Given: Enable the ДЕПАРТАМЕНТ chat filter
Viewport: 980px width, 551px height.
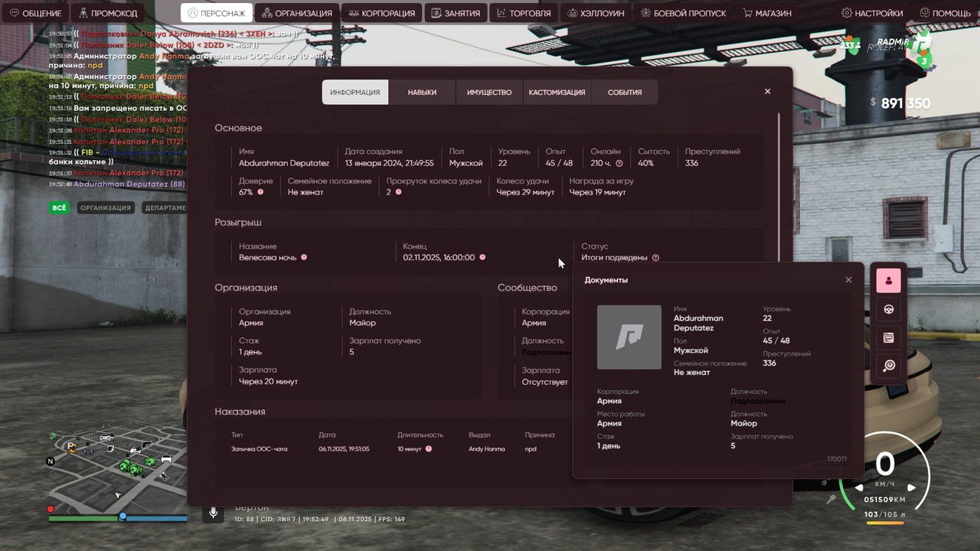Looking at the screenshot, I should pyautogui.click(x=165, y=207).
